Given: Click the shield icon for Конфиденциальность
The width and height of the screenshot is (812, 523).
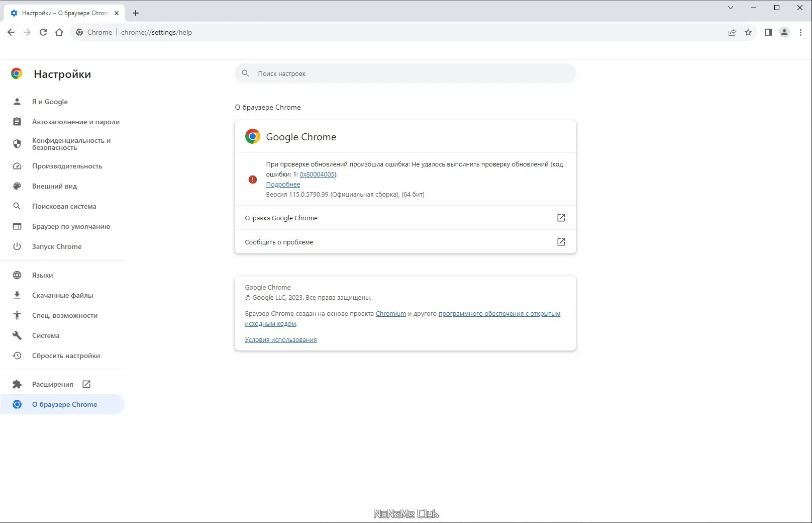Looking at the screenshot, I should [17, 144].
